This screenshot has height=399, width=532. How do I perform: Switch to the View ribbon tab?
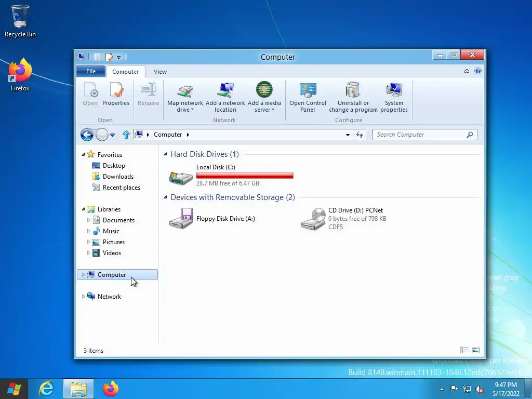[x=160, y=72]
